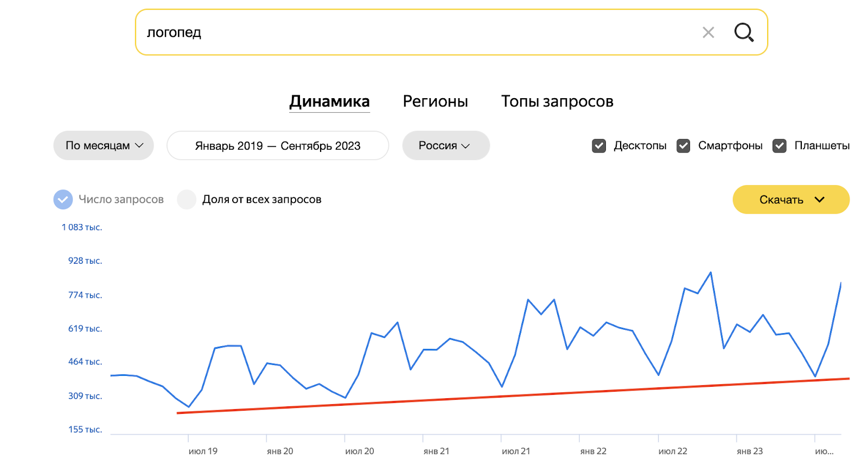
Task: Click the 619 тыс. axis label
Action: 85,329
